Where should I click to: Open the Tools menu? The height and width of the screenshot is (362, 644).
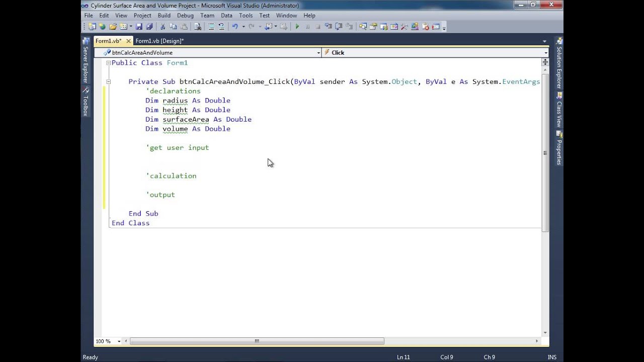(246, 16)
